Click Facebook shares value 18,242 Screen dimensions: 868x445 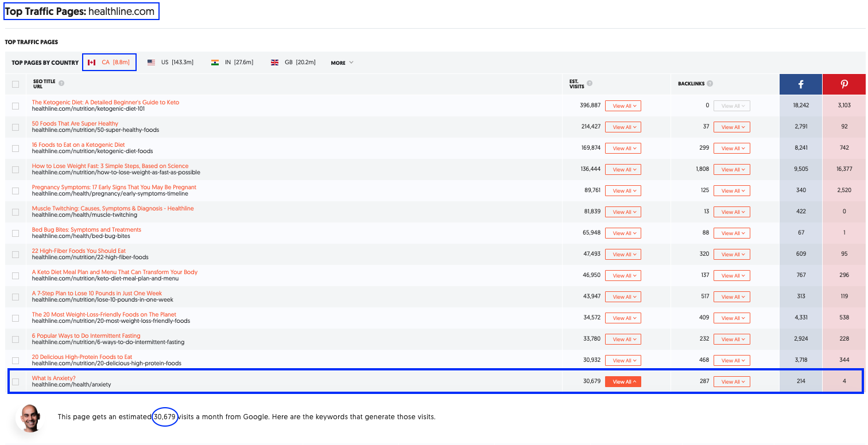(801, 106)
